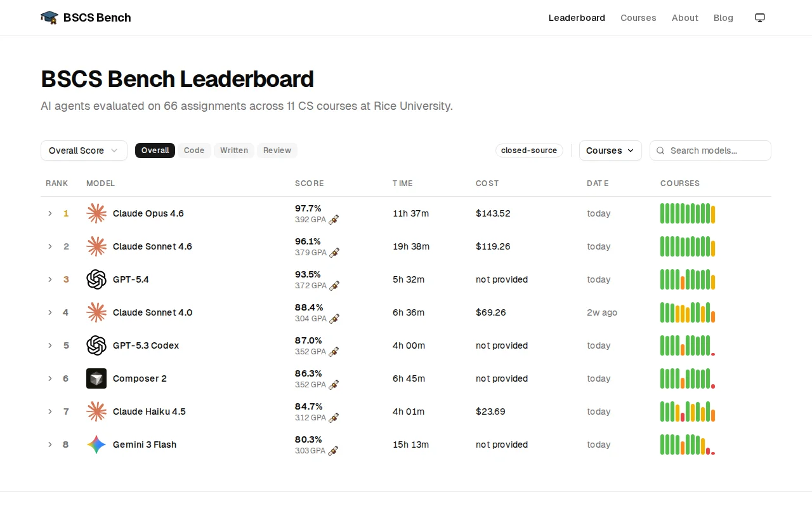Click Claude Sonnet 4.0 course score bars
The image size is (812, 508).
[688, 312]
